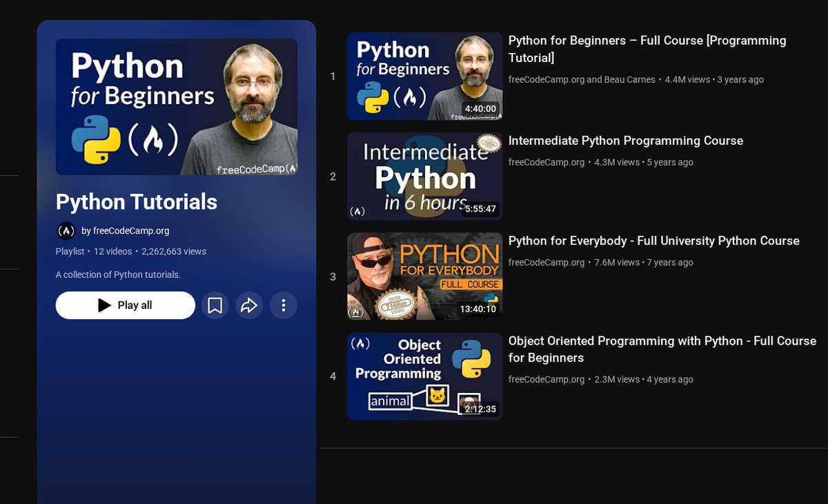Click the Play all button

point(126,305)
